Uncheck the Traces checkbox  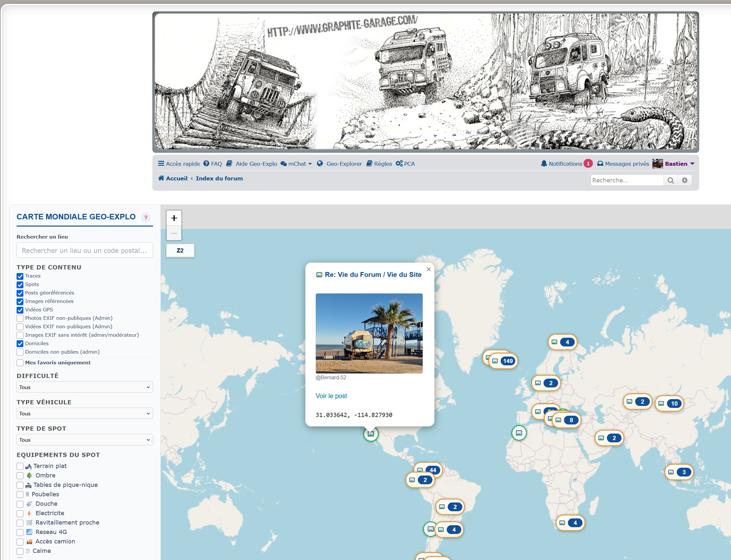pos(20,276)
